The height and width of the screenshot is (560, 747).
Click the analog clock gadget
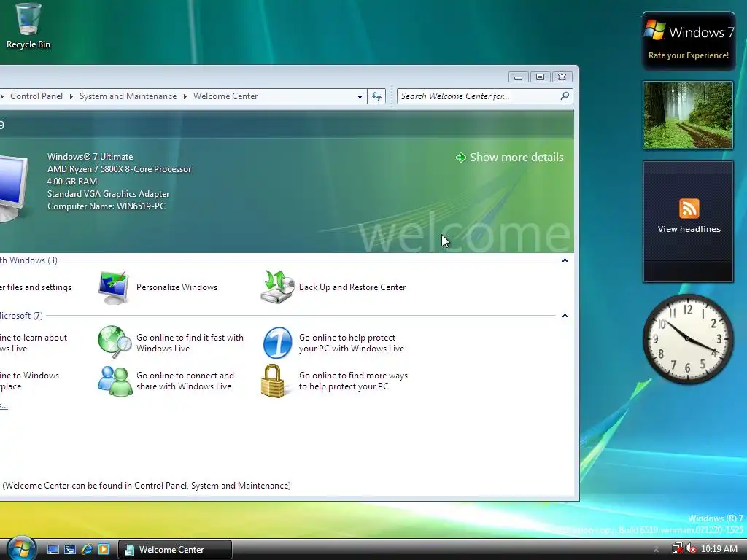click(688, 338)
